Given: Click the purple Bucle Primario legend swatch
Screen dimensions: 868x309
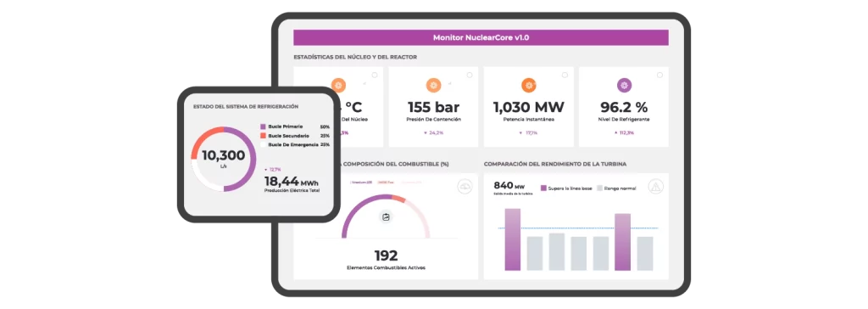Looking at the screenshot, I should point(263,126).
